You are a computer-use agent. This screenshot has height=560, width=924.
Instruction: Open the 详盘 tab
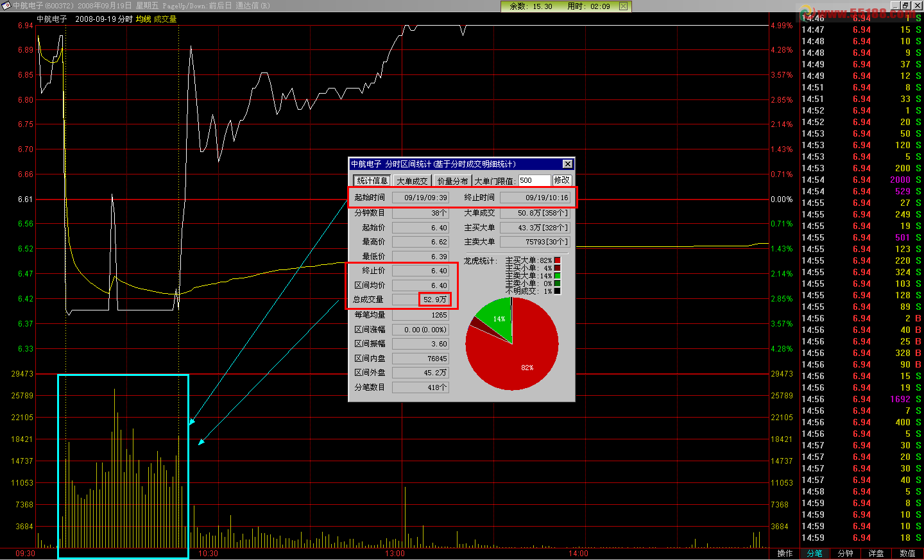[877, 554]
